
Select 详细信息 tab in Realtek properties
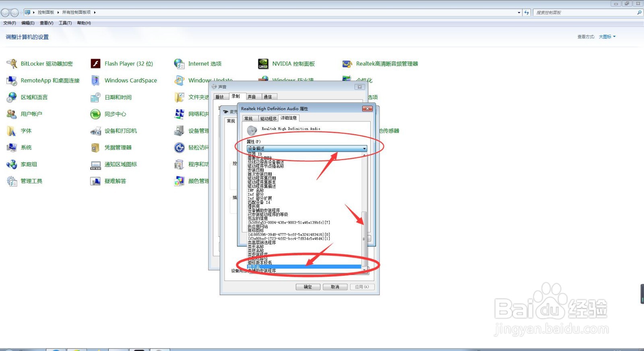click(289, 118)
